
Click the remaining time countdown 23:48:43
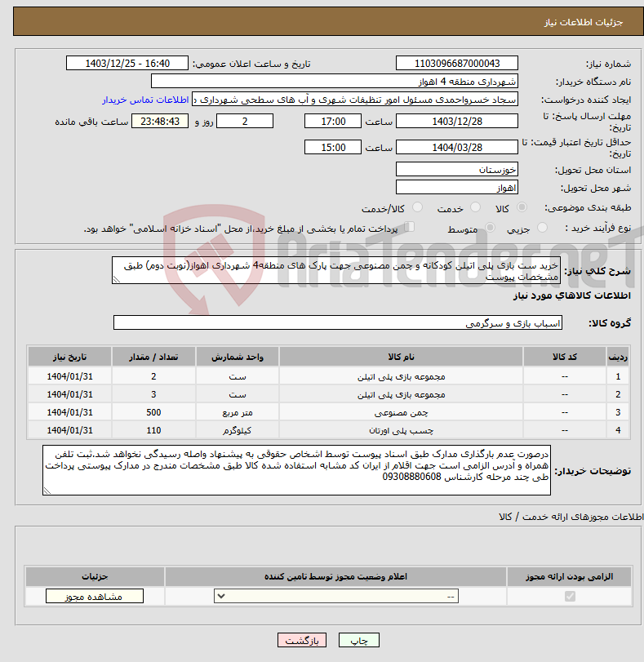coord(160,121)
